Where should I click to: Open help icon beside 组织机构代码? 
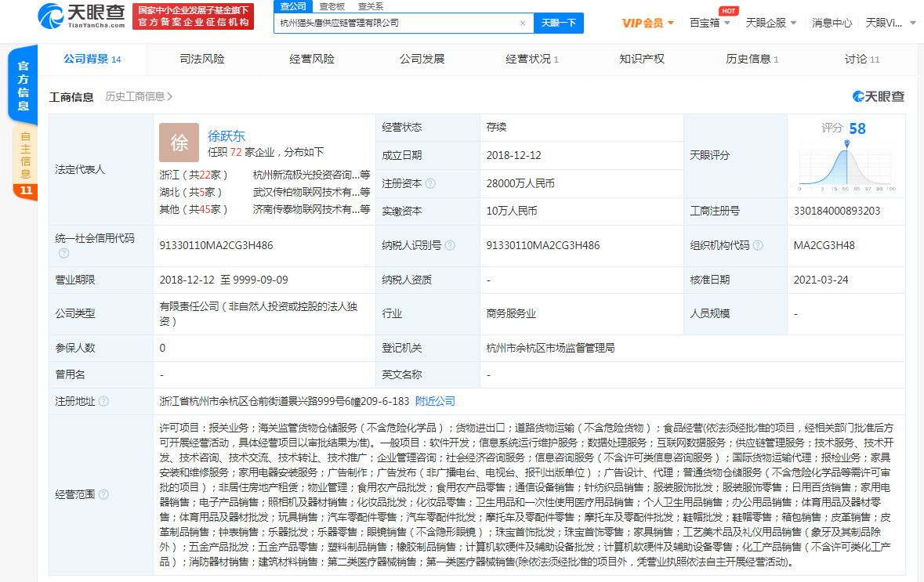click(x=758, y=245)
